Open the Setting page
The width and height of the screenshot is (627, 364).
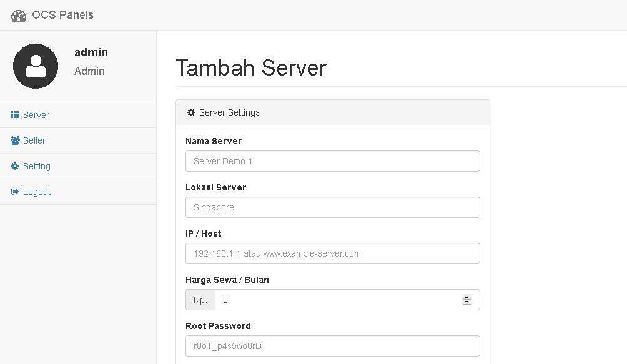[x=36, y=165]
